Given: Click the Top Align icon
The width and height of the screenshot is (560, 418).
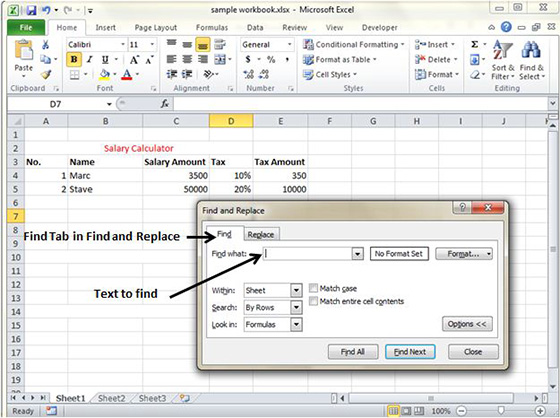Looking at the screenshot, I should (172, 44).
